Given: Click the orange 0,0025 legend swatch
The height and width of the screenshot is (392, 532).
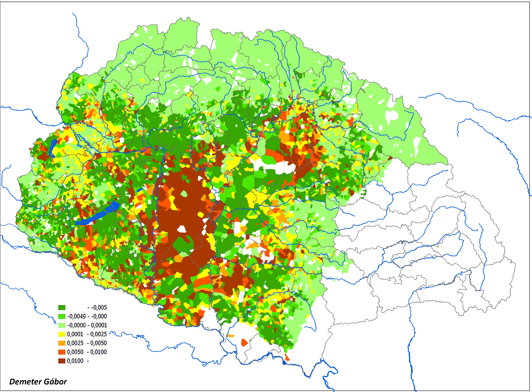Looking at the screenshot, I should pyautogui.click(x=62, y=343).
